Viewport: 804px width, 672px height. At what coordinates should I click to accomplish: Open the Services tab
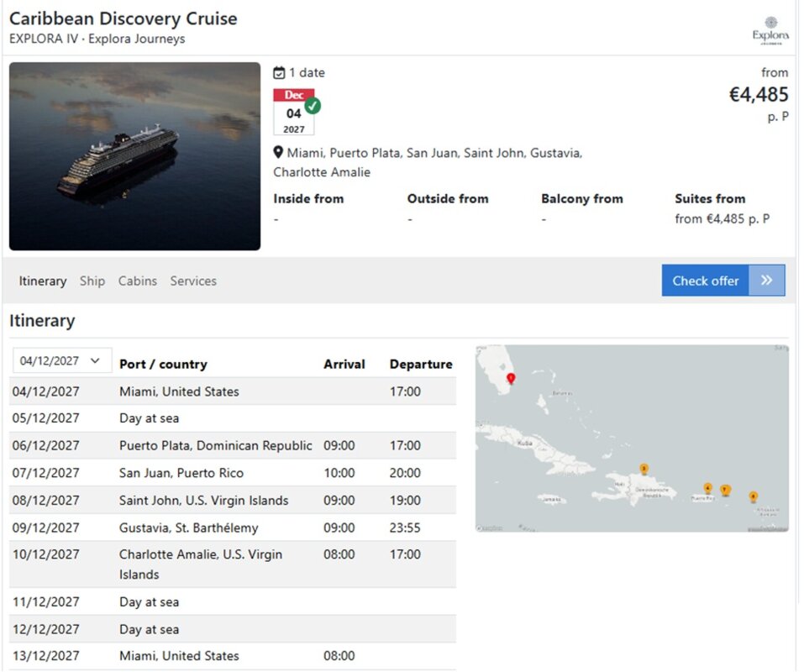193,281
